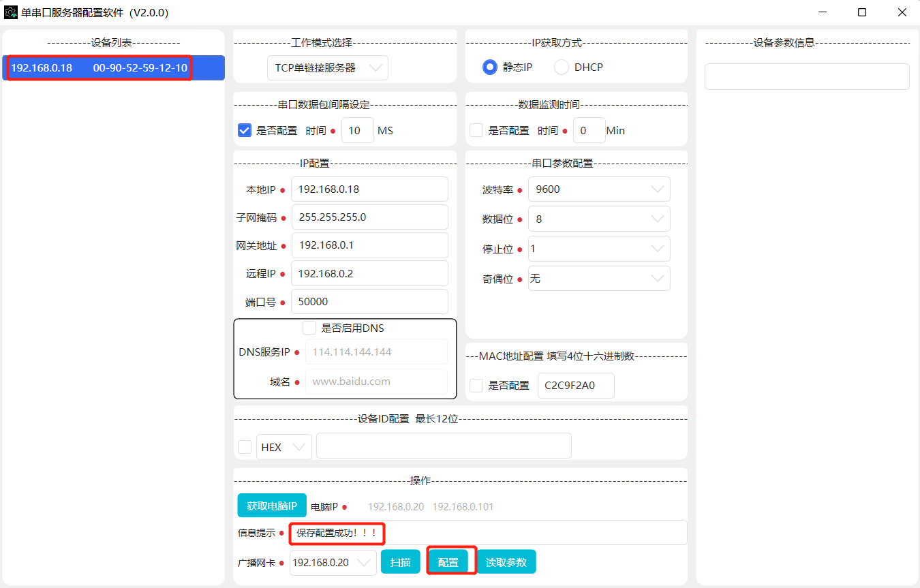Select device 192.168.0.18 in device list

(113, 68)
